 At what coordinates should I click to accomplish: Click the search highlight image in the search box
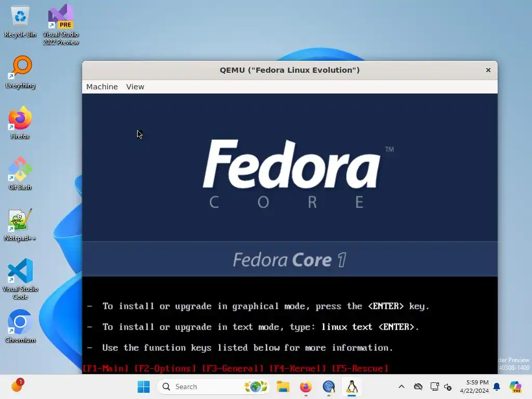[x=256, y=387]
